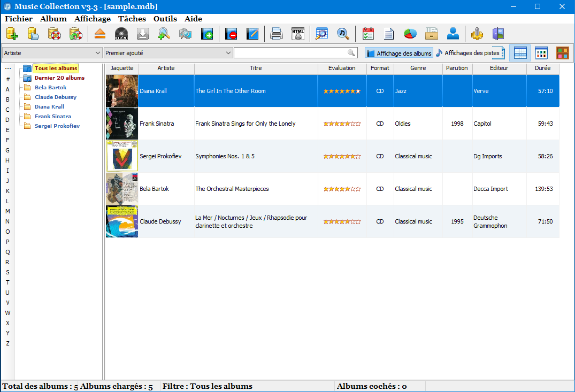Click the CD-TEXT disc icon

(x=121, y=34)
